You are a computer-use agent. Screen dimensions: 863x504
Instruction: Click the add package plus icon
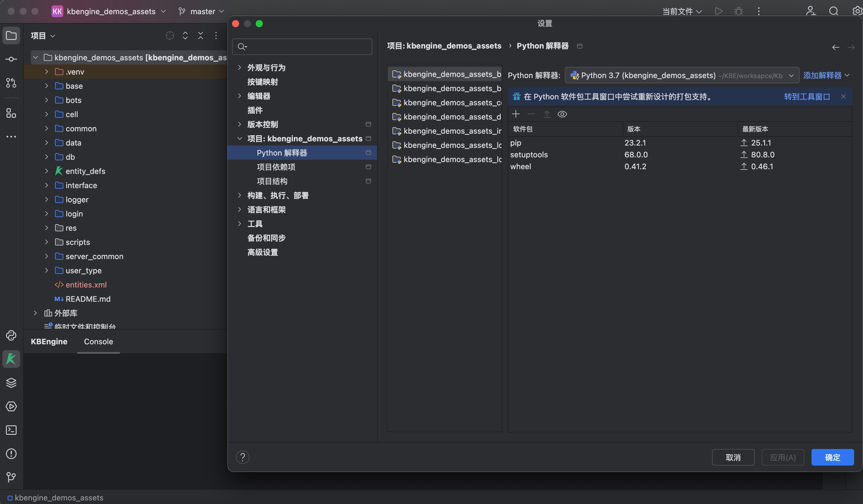click(x=516, y=114)
